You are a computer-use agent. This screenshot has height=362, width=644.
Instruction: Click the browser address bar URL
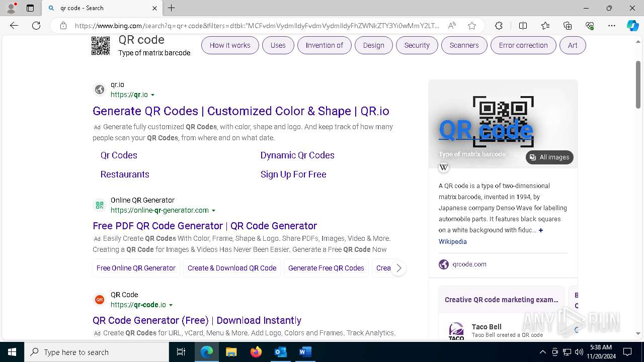tap(257, 26)
